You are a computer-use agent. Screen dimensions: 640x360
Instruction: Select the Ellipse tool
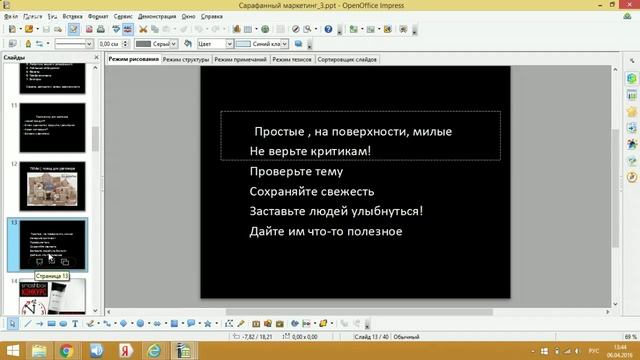63,324
